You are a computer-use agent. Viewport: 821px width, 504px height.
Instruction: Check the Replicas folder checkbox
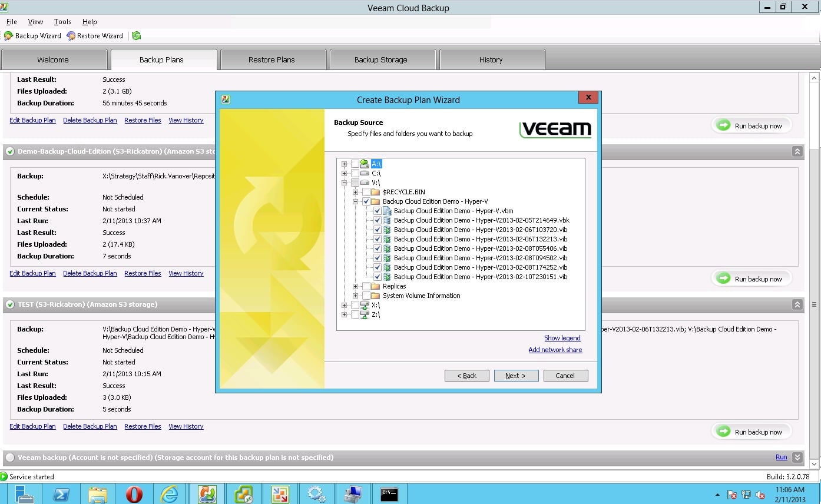click(366, 286)
